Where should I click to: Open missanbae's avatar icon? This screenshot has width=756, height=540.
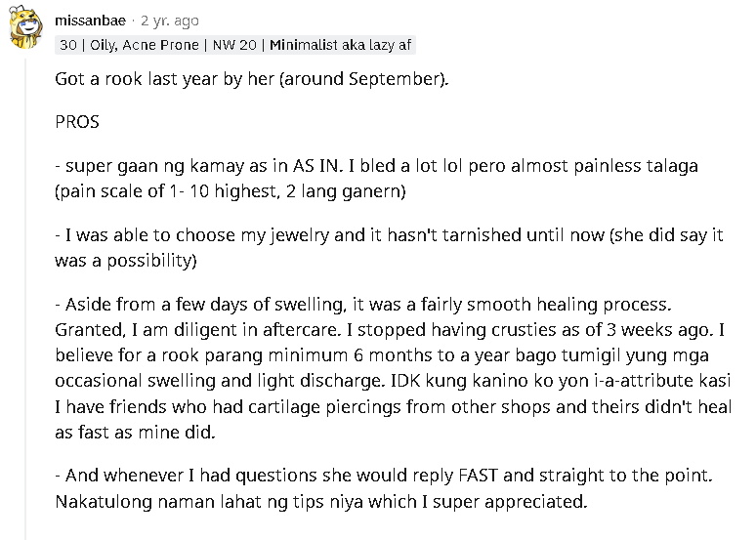[x=25, y=27]
